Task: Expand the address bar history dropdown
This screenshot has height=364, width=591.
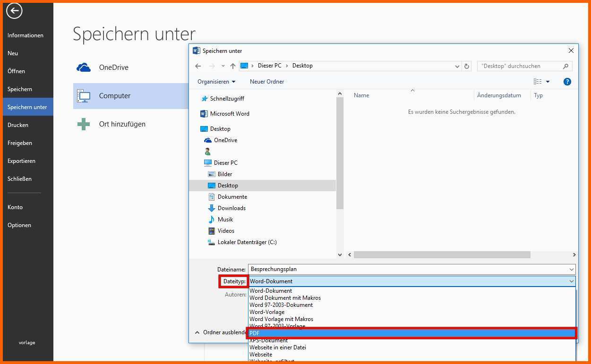Action: click(x=457, y=66)
